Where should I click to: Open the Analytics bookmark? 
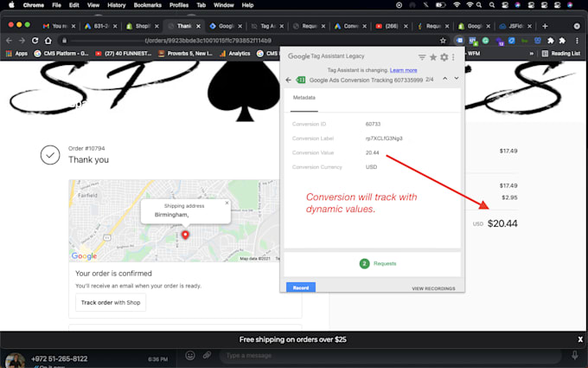pos(234,54)
